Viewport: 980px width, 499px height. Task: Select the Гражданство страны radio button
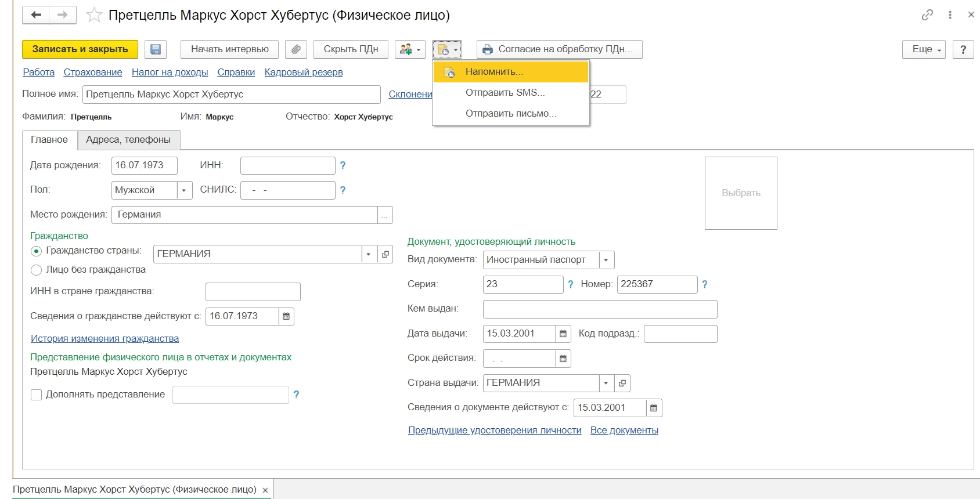[37, 251]
